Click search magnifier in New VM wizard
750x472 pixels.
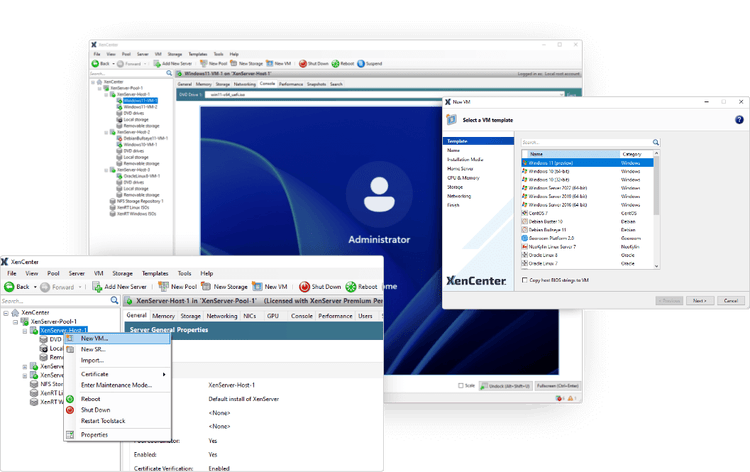pyautogui.click(x=656, y=143)
